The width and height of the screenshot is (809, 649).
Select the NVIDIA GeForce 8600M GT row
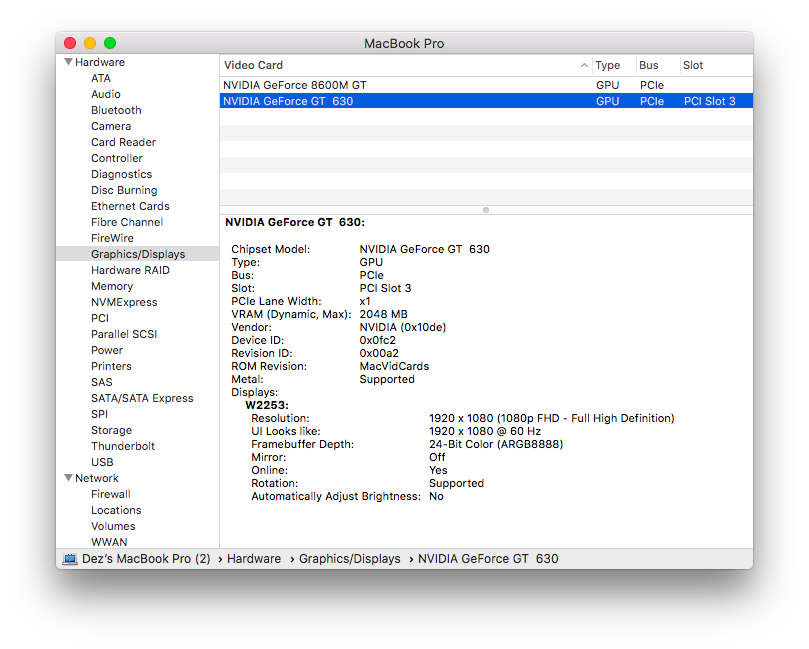coord(486,85)
